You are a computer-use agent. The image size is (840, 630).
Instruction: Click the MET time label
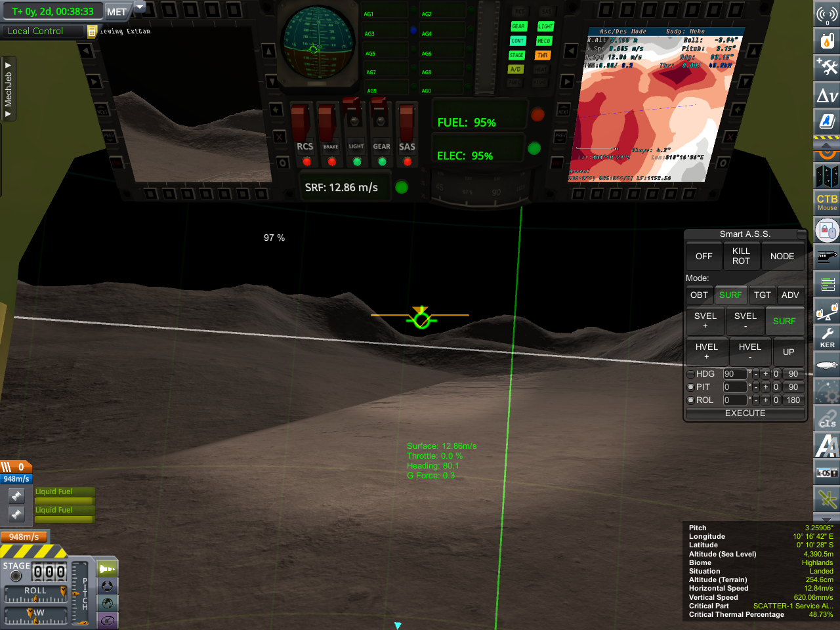pyautogui.click(x=117, y=11)
